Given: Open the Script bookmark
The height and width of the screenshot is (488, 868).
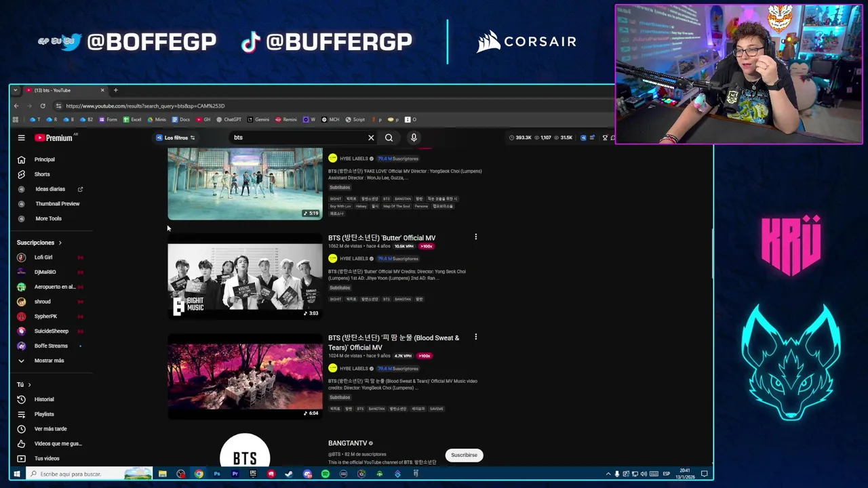Looking at the screenshot, I should [x=355, y=119].
